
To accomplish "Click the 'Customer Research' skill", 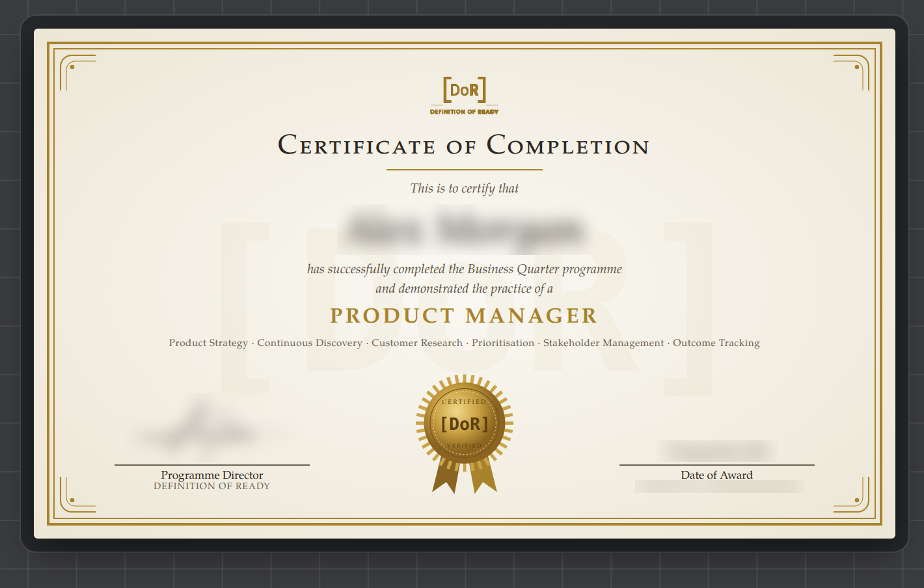I will [x=417, y=343].
